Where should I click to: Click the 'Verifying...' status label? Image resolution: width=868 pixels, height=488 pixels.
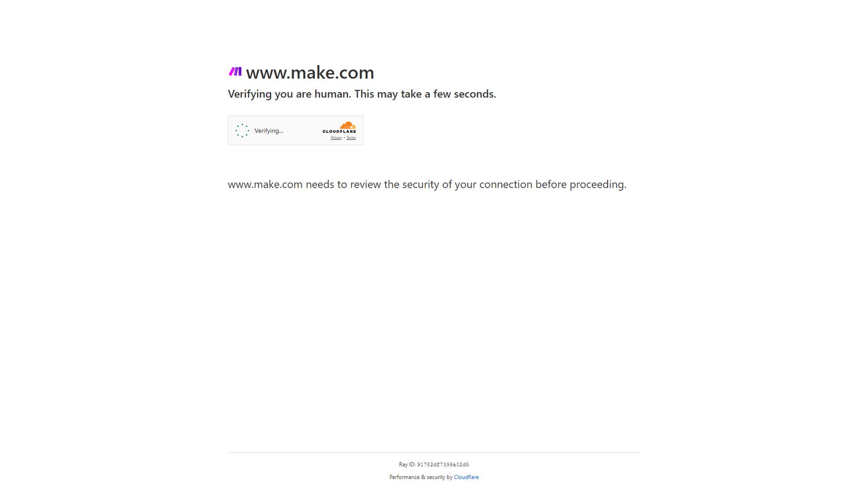269,131
